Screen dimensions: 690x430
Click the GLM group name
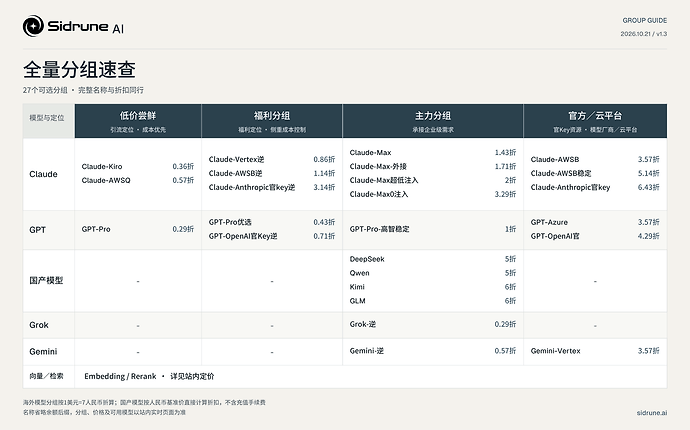357,301
